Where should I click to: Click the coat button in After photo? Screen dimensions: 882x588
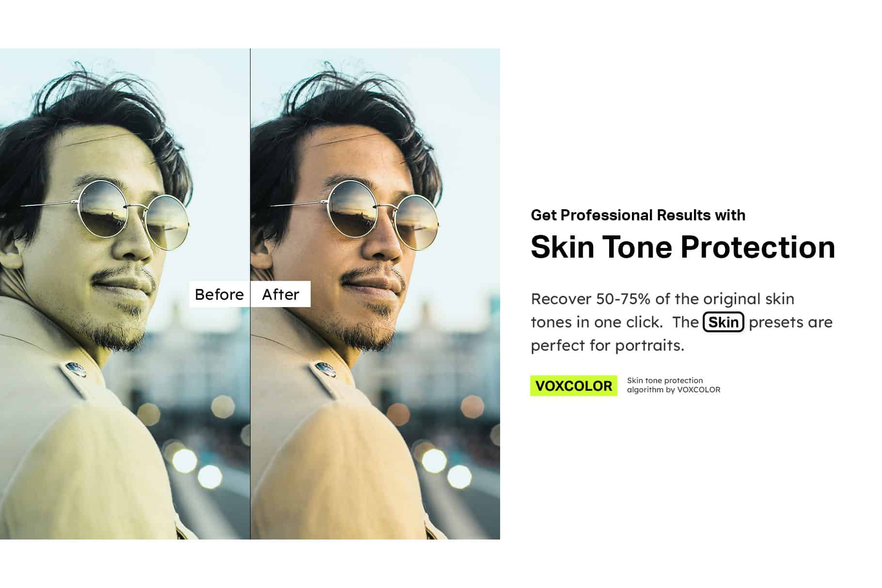pos(325,369)
